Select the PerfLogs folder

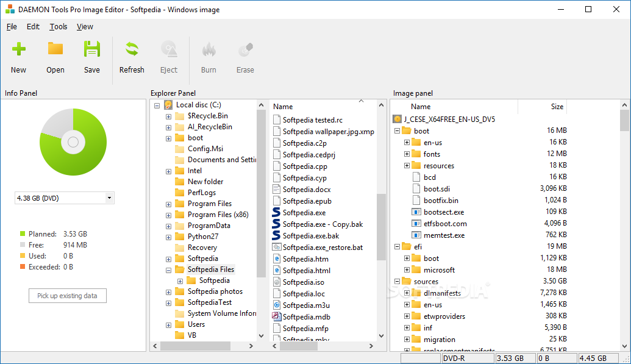pos(202,193)
